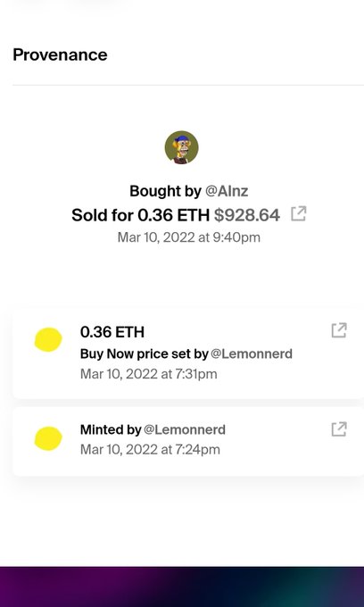Click the Mar 10, 2022 at 7:31pm timestamp
This screenshot has height=607, width=364.
click(x=148, y=374)
